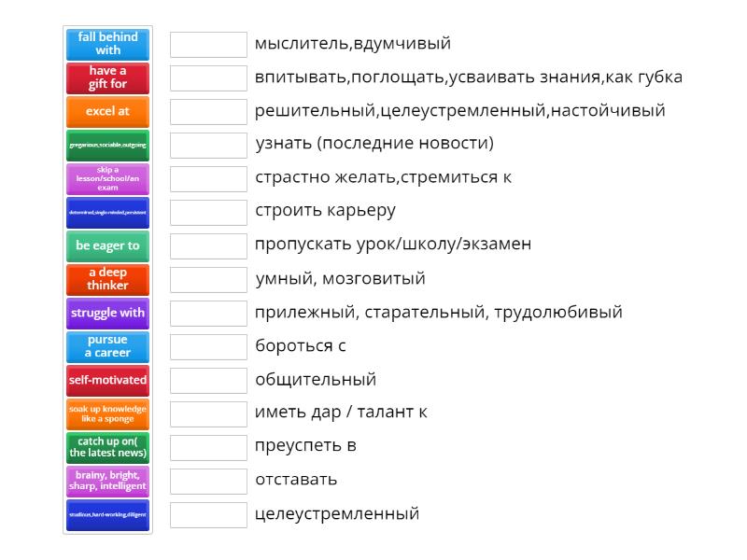Viewport: 747px width, 560px height.
Task: Click the answer slot beside 'строить карьеру'
Action: pyautogui.click(x=208, y=213)
